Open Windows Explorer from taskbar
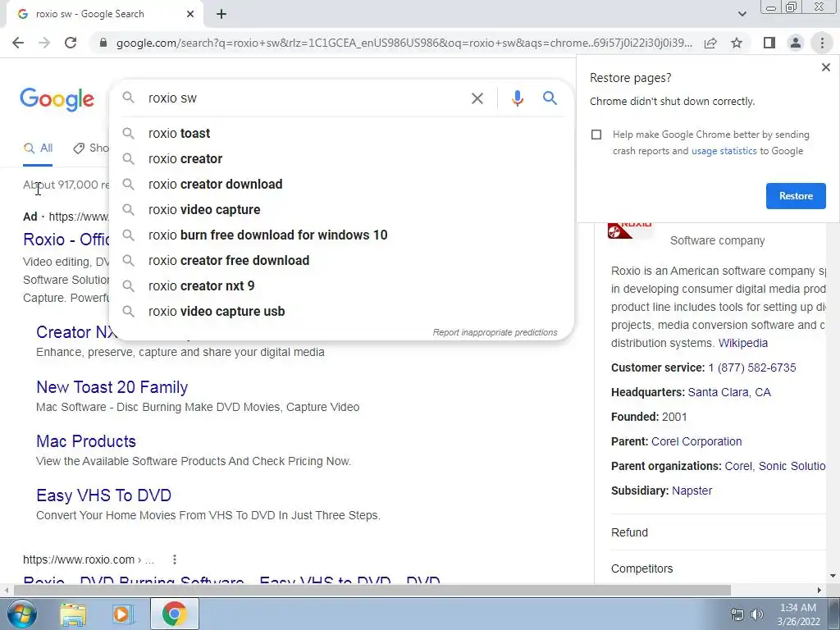 click(73, 614)
